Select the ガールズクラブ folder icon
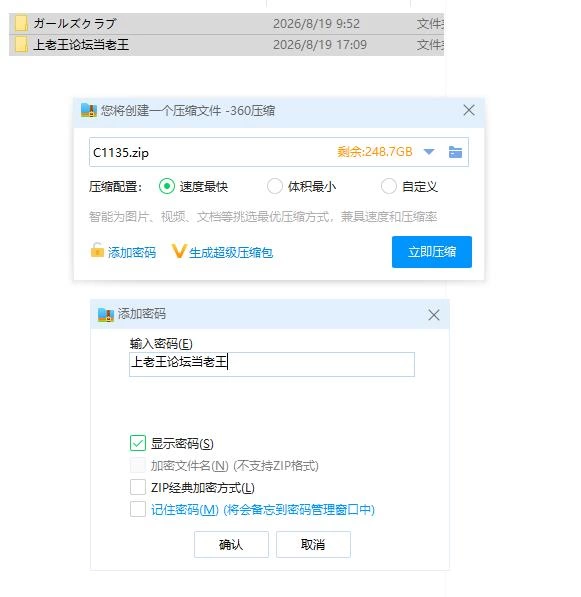Screen dimensions: 581x597 click(21, 24)
